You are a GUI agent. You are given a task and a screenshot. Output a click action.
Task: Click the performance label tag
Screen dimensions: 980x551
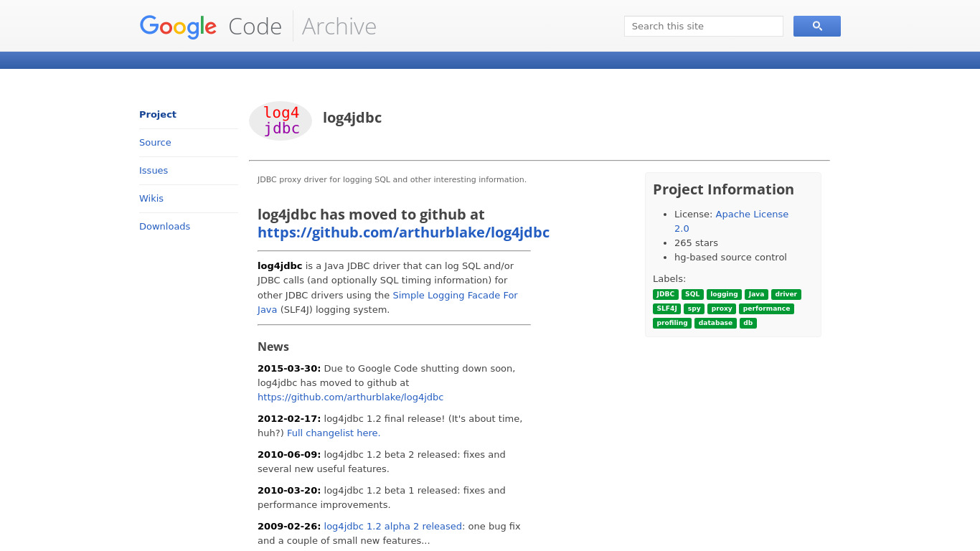(x=766, y=309)
